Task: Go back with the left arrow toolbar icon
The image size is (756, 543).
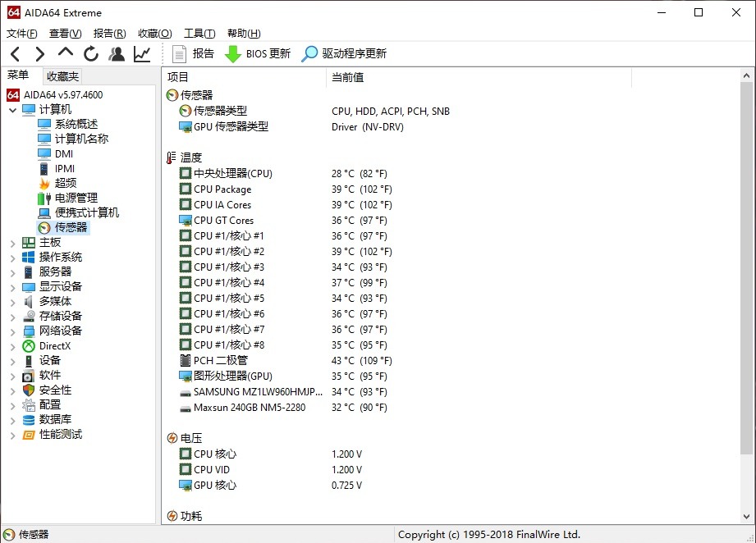Action: pos(16,54)
